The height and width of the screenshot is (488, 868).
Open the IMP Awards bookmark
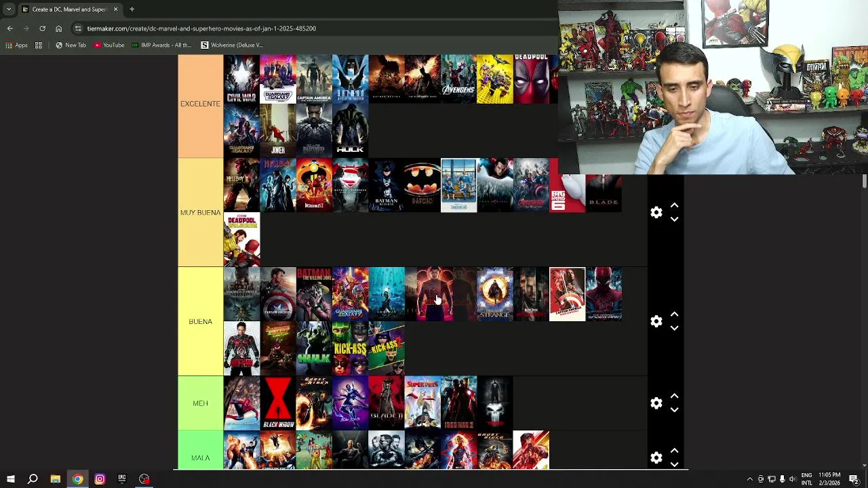point(161,45)
